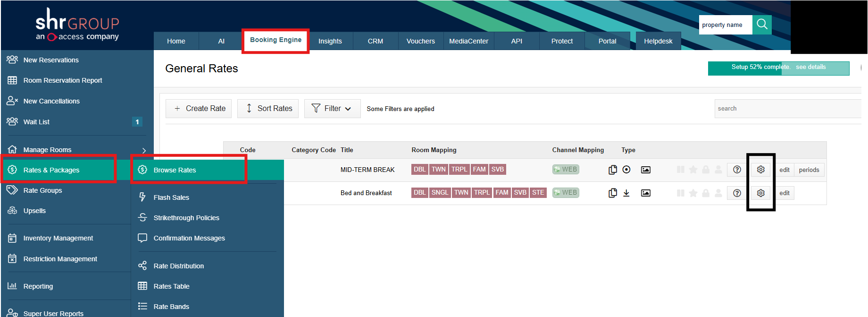Copy the Bed and Breakfast rate using duplicate icon
The image size is (868, 317).
[x=612, y=193]
